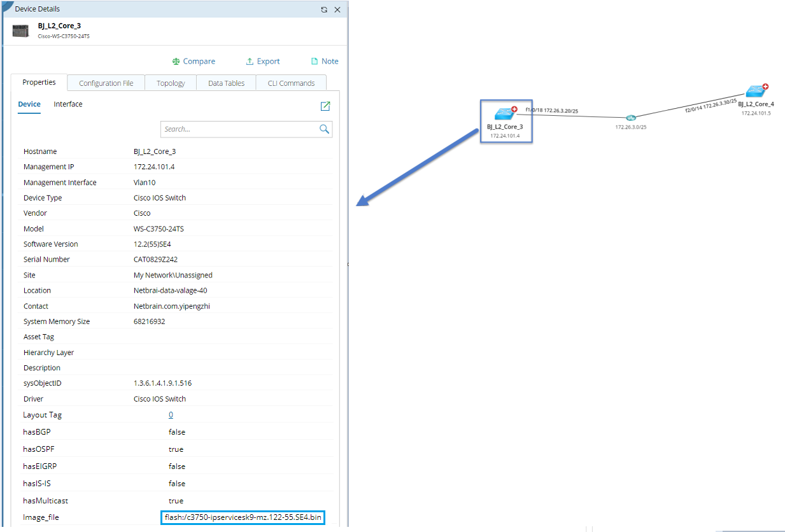The height and width of the screenshot is (532, 785).
Task: Click the edit properties pencil icon
Action: pos(325,106)
